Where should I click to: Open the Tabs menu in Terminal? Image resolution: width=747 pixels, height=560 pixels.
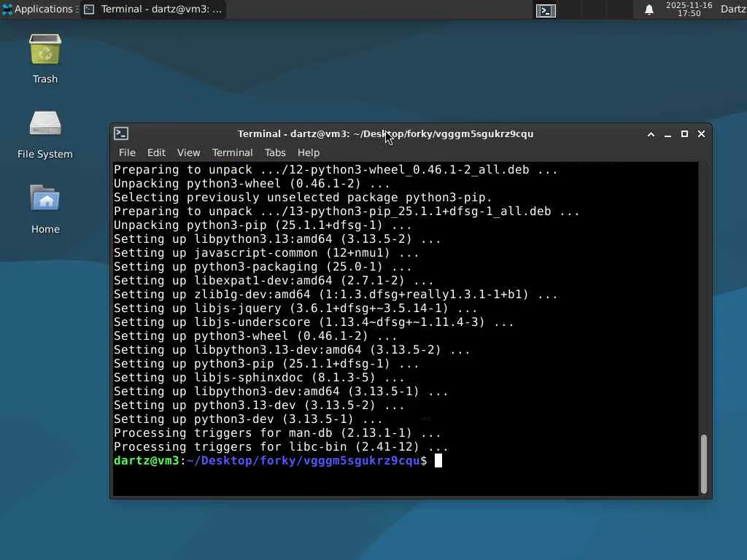(275, 152)
